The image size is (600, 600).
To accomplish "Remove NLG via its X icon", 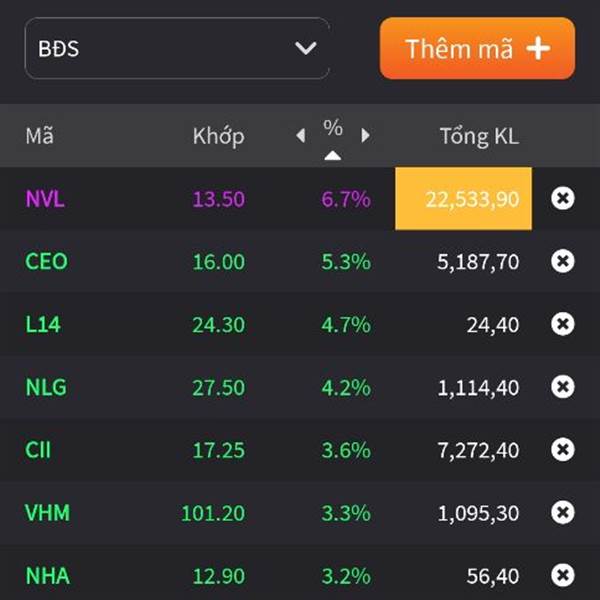I will click(563, 387).
